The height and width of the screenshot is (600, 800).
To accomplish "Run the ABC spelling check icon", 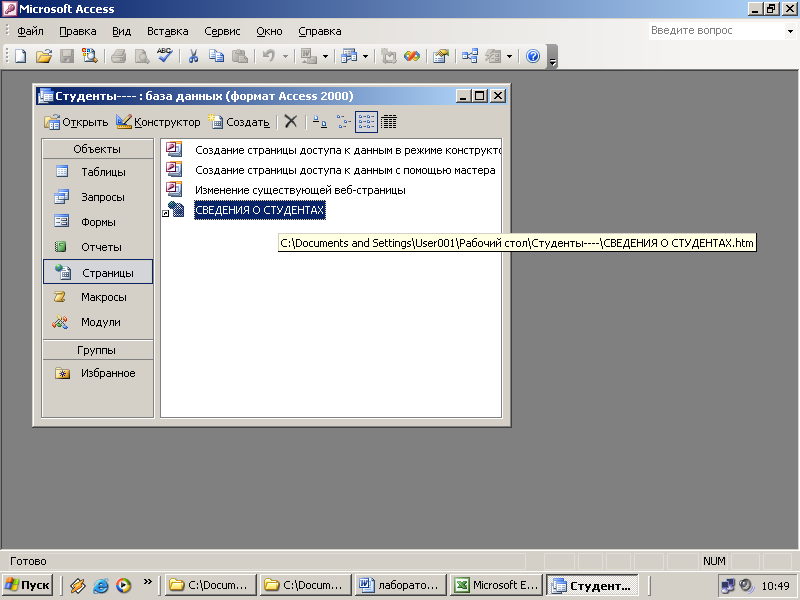I will coord(165,56).
